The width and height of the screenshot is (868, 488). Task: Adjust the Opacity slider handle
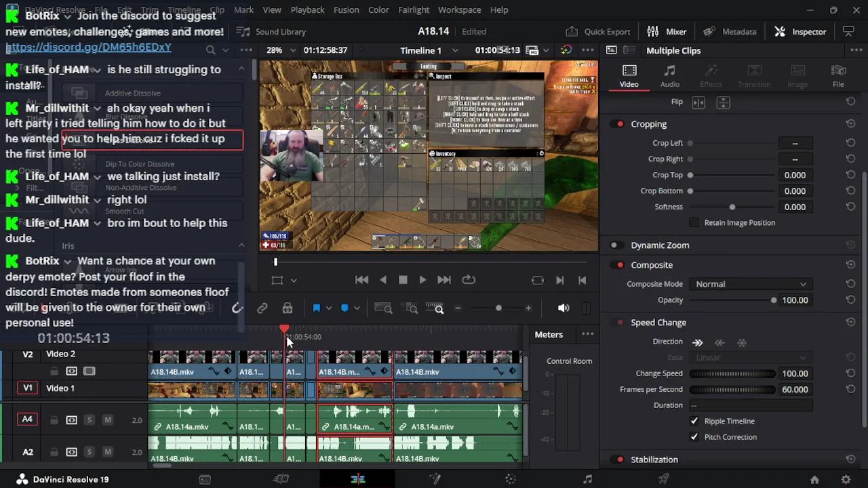(x=773, y=300)
